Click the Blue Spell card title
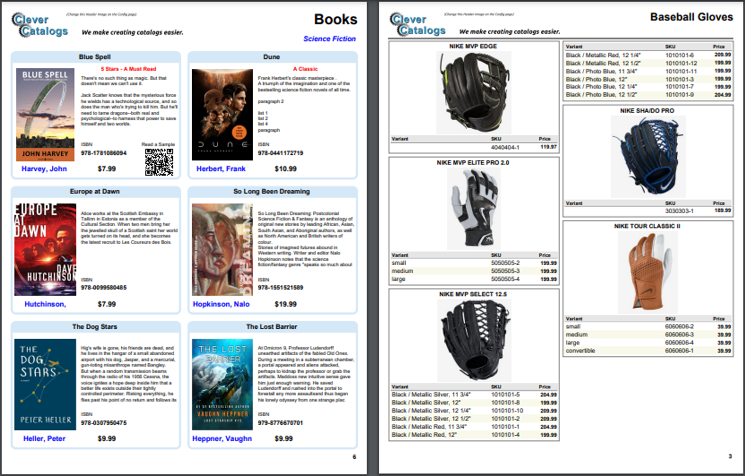The image size is (746, 476). tap(95, 57)
